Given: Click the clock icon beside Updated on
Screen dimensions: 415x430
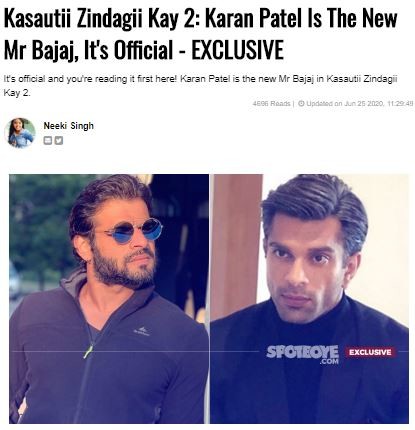Looking at the screenshot, I should tap(301, 103).
